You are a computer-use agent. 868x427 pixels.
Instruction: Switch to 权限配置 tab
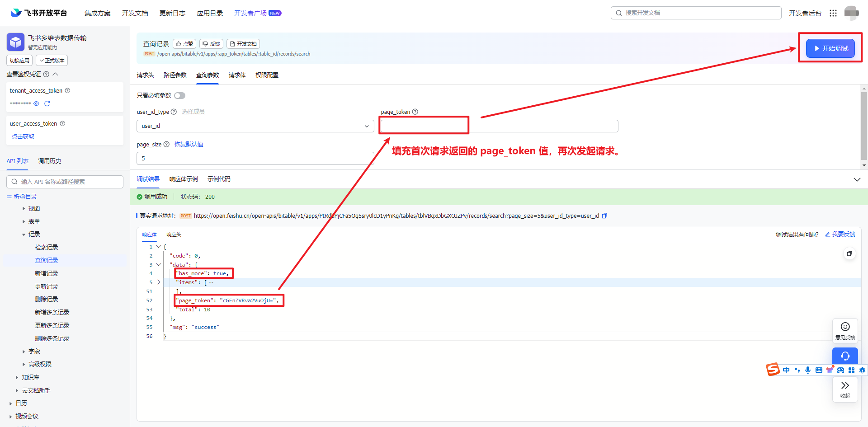coord(267,75)
